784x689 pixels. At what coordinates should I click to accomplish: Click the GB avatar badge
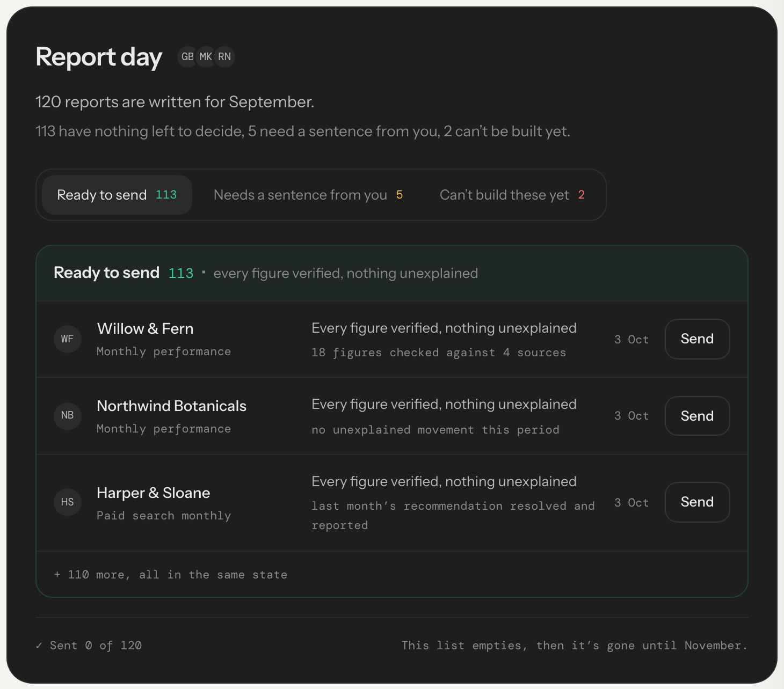tap(187, 57)
